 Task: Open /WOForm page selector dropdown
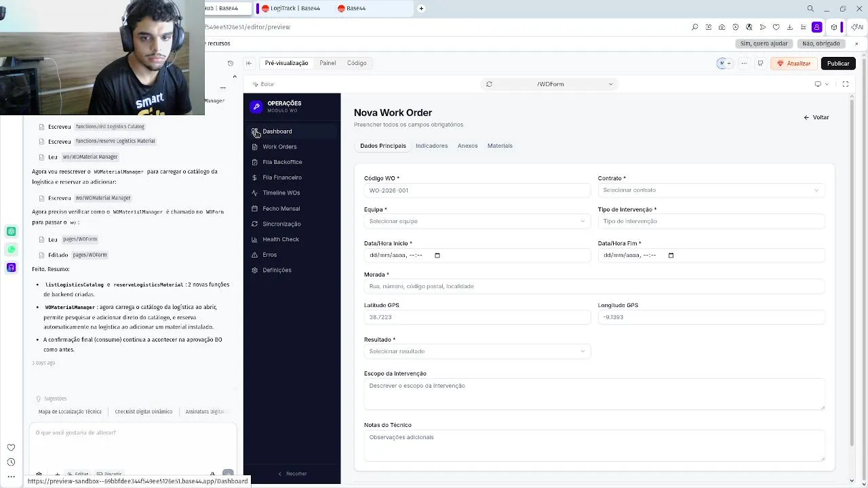(x=550, y=84)
